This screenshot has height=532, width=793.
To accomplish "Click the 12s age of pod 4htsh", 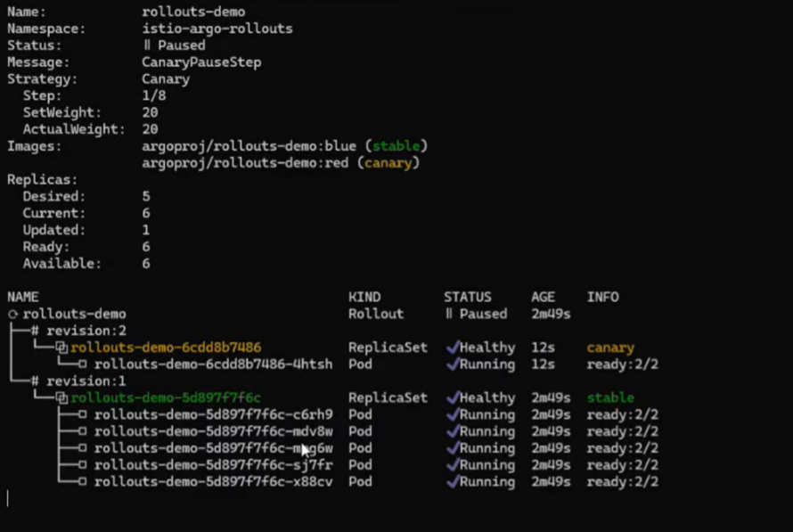I will (x=543, y=364).
